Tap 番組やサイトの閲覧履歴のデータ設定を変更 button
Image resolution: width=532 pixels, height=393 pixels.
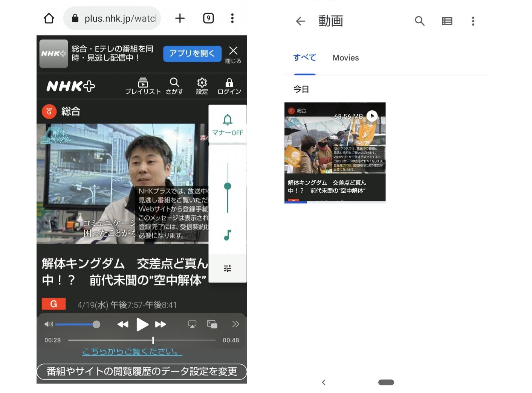tap(142, 372)
